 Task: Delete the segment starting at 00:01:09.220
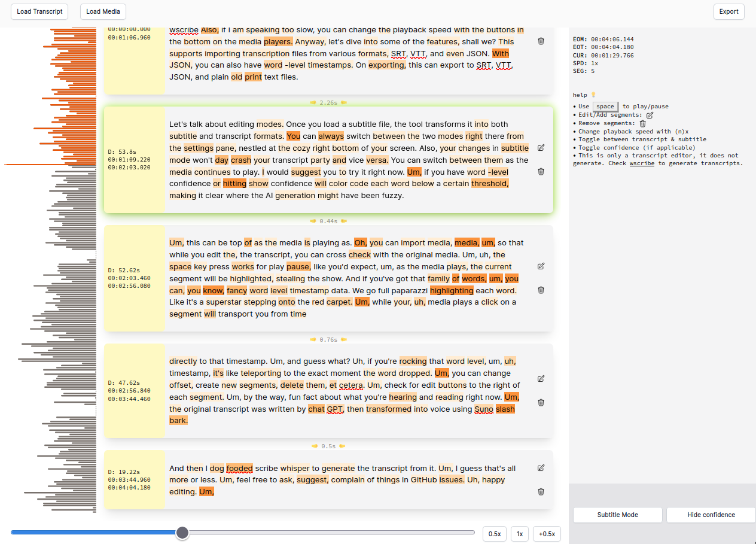[x=541, y=171]
